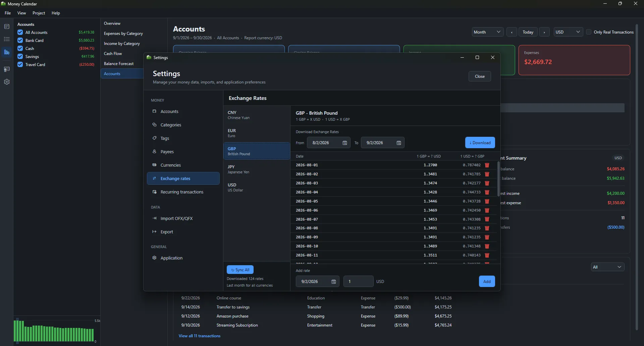
Task: Open Import OFX/QFX settings
Action: [183, 218]
